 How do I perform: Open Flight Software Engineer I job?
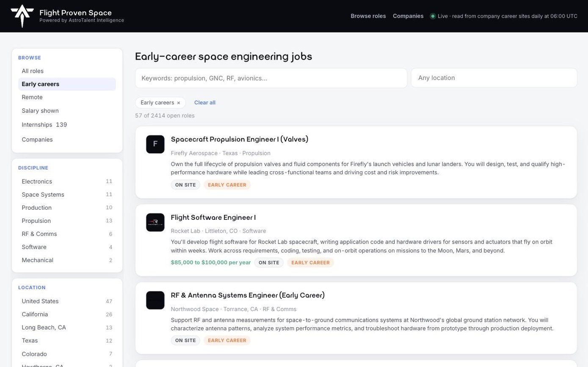tap(213, 218)
